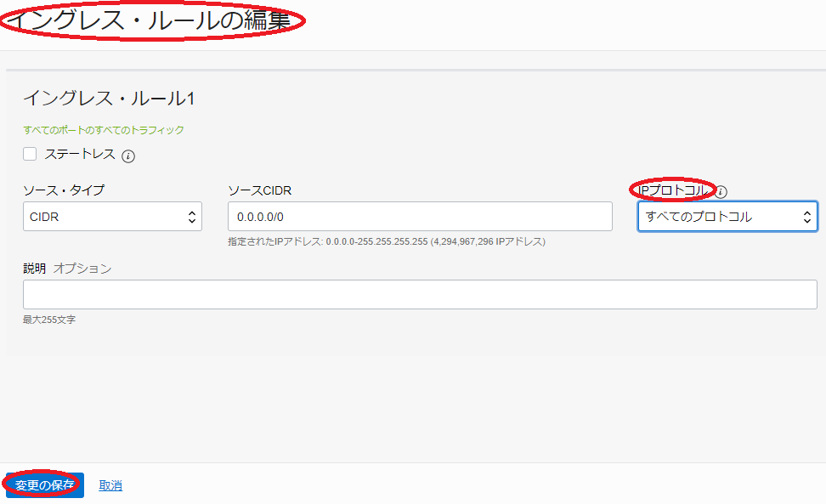The width and height of the screenshot is (826, 504).
Task: Click the info icon beside ステートレス
Action: [128, 156]
